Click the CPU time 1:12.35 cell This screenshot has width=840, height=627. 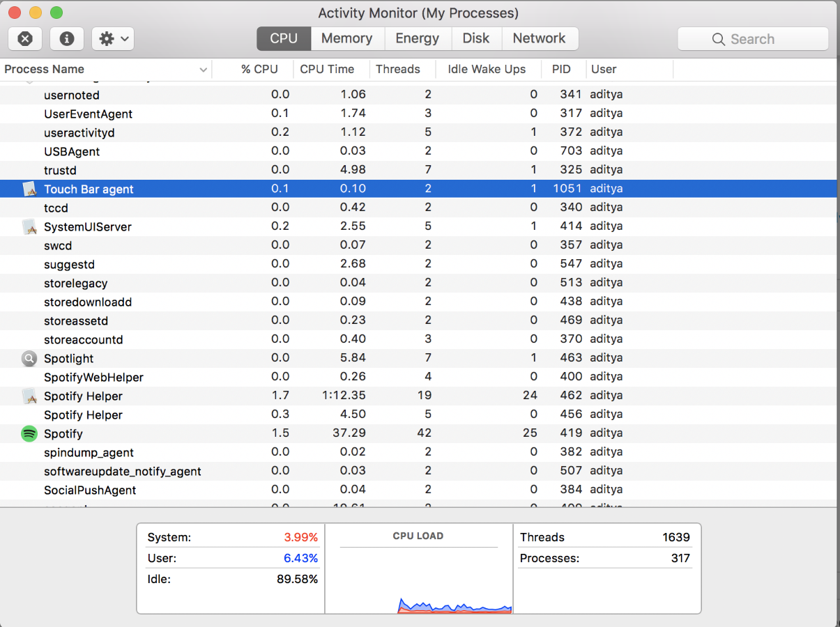click(x=344, y=395)
